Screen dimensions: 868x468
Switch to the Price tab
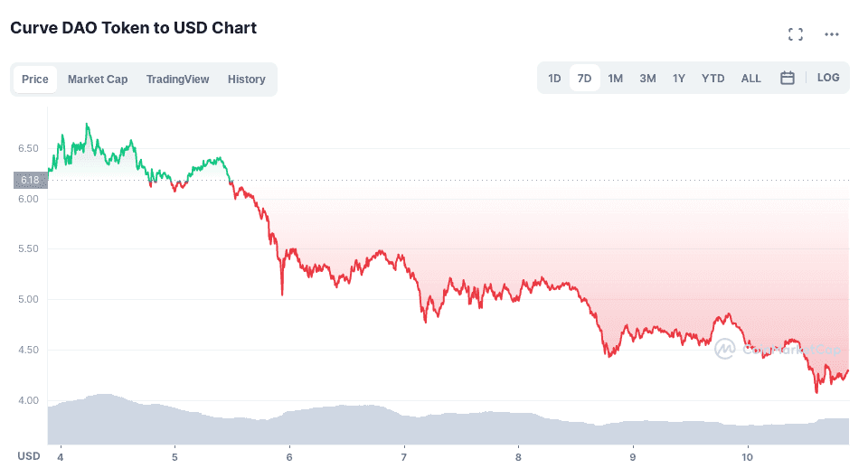(x=35, y=80)
